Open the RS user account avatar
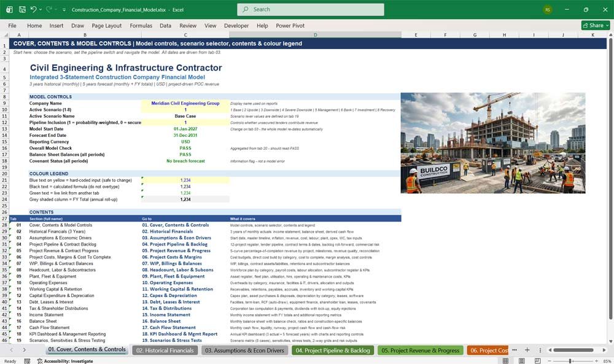 coord(548,9)
